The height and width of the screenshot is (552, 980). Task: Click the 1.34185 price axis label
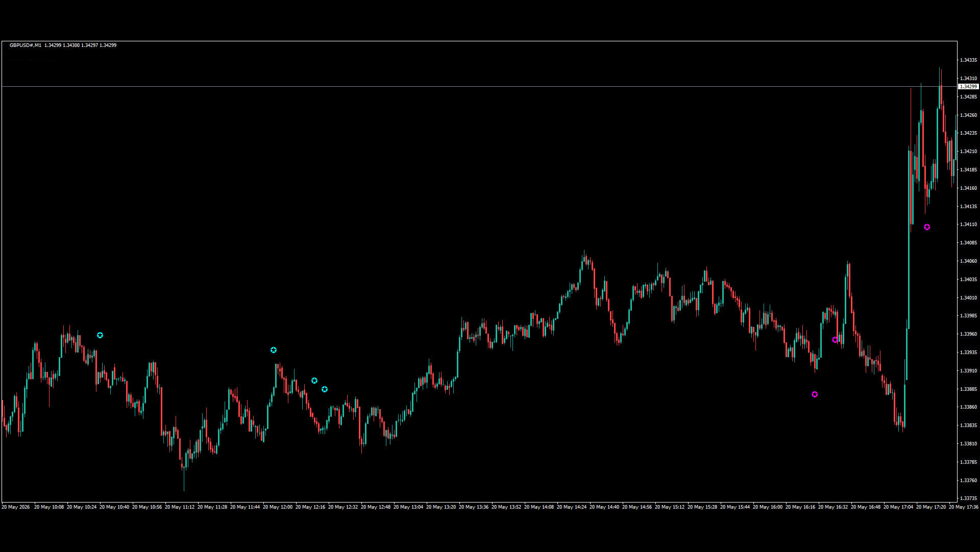pyautogui.click(x=968, y=170)
